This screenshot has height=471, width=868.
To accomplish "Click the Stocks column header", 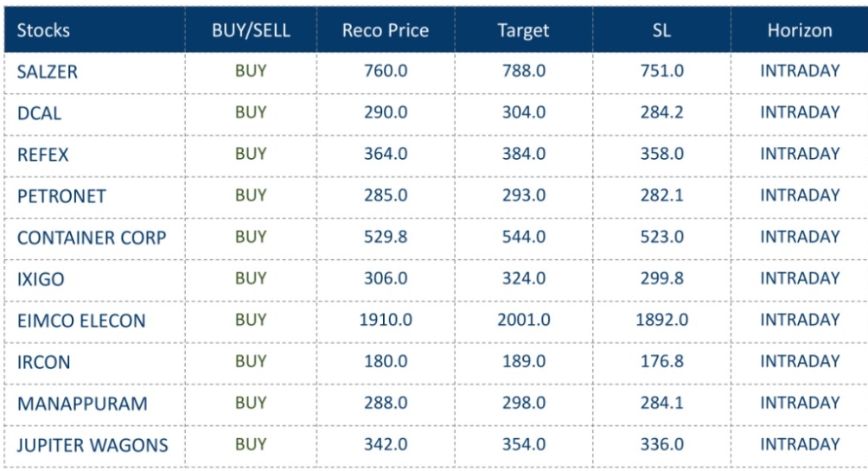I will point(44,30).
